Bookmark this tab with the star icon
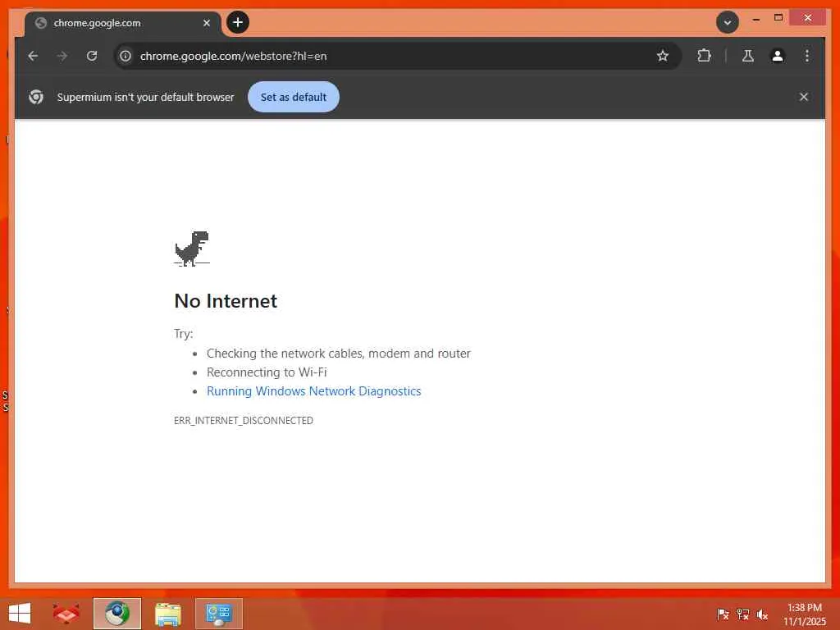 (x=663, y=56)
